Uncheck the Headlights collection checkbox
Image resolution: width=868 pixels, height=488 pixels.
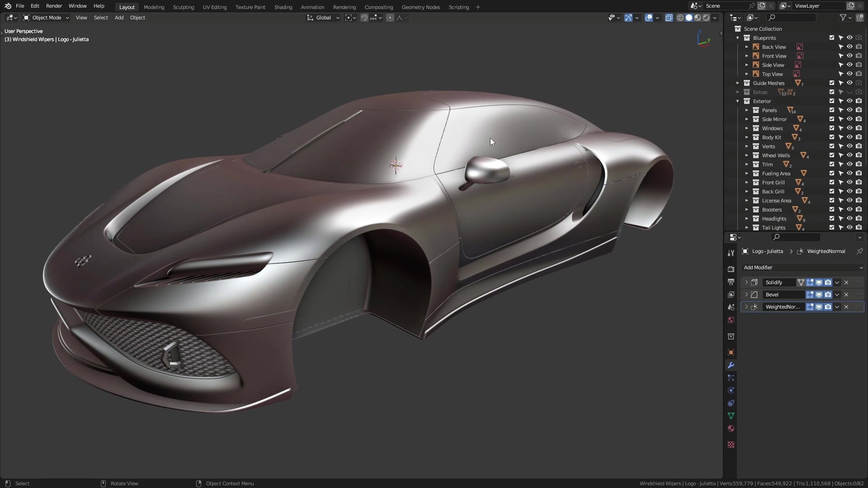point(832,219)
